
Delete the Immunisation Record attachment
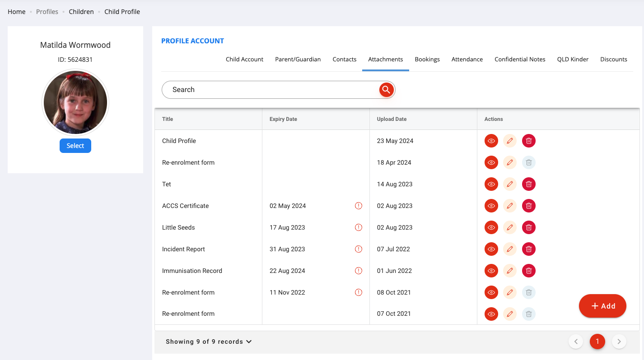click(529, 271)
